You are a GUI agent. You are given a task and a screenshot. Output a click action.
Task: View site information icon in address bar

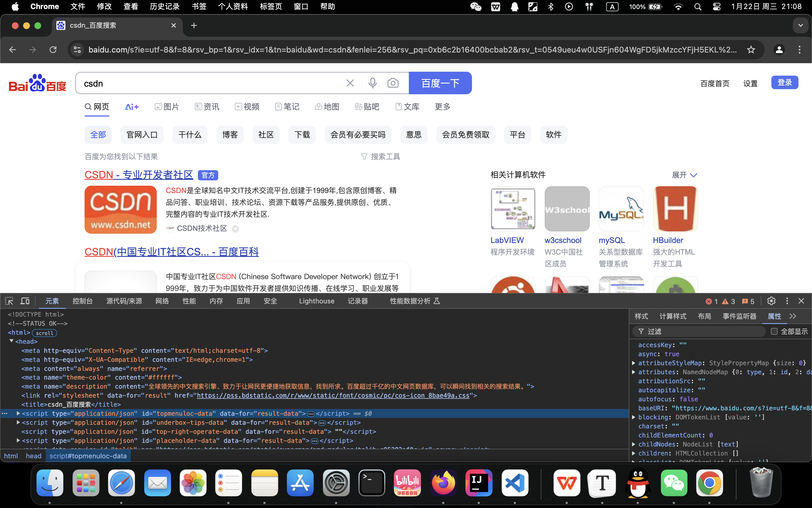[x=77, y=50]
